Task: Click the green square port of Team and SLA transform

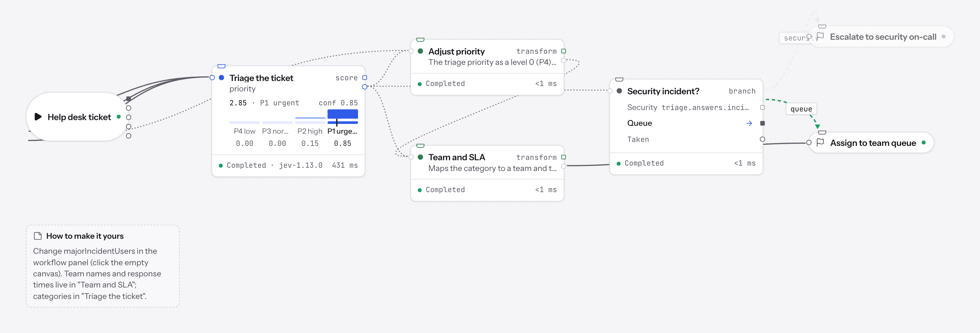Action: tap(564, 157)
